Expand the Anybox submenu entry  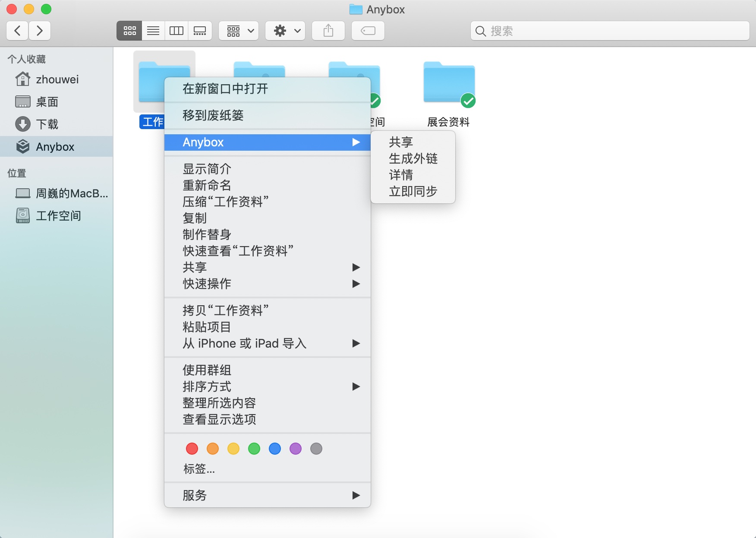[x=268, y=142]
